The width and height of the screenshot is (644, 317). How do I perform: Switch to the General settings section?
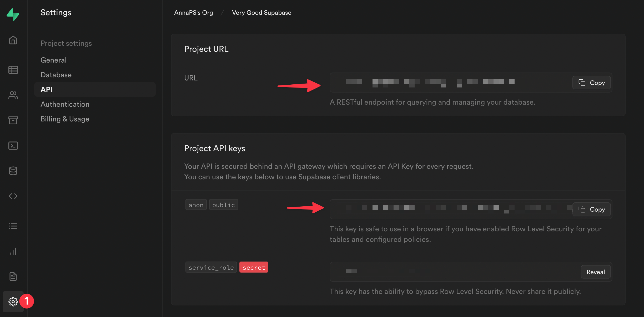tap(53, 60)
